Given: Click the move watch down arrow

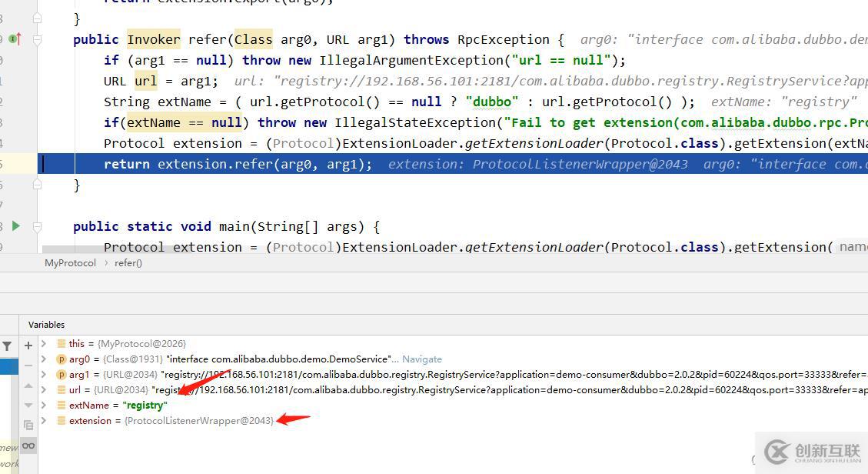Looking at the screenshot, I should coord(28,405).
